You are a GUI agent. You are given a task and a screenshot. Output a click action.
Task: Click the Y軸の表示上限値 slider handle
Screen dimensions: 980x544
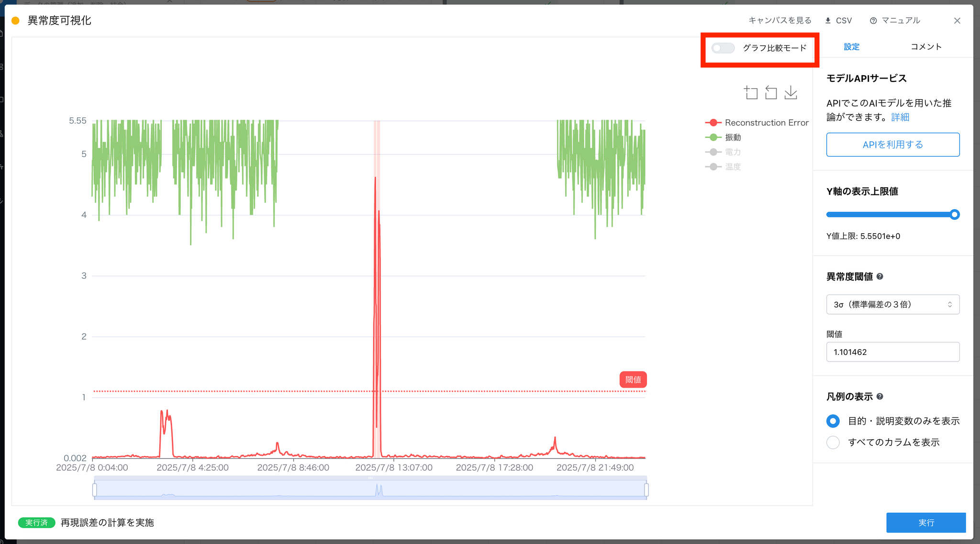(x=954, y=215)
